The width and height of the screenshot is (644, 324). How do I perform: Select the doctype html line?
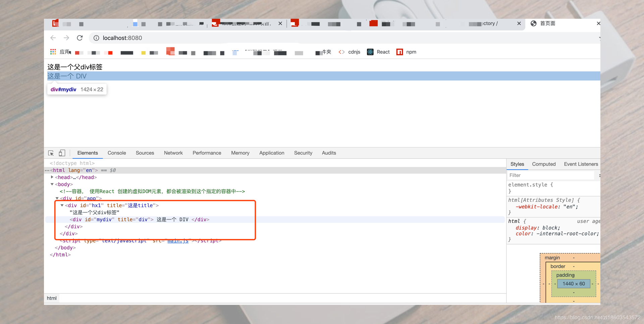coord(72,163)
